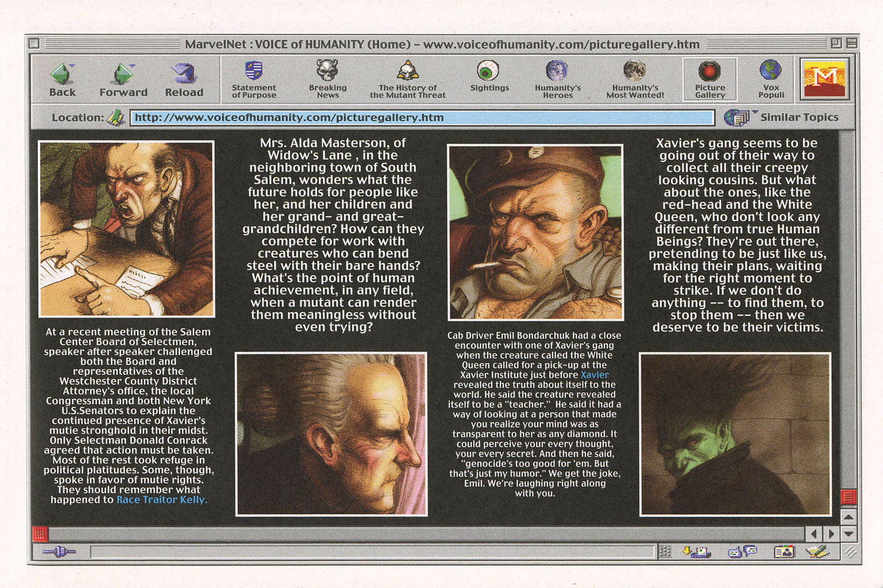View the elderly woman profile picture
Image resolution: width=883 pixels, height=588 pixels.
click(x=331, y=434)
